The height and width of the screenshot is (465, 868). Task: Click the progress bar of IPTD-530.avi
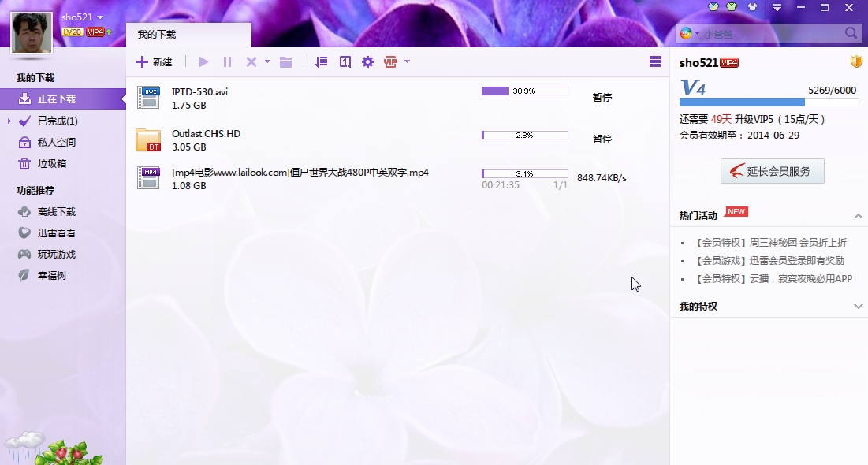[524, 91]
